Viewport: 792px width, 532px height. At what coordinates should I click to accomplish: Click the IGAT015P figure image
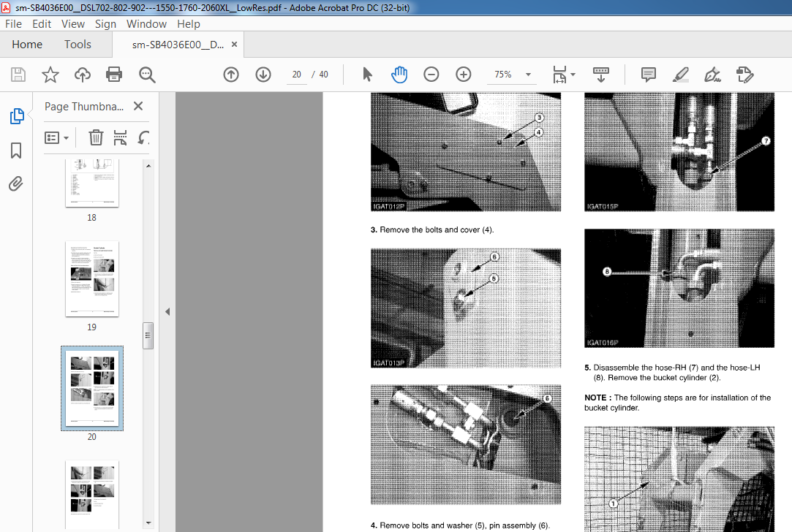tap(679, 151)
